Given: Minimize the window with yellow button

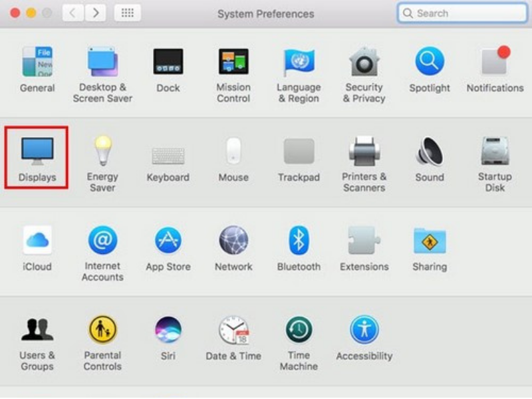Looking at the screenshot, I should (31, 13).
